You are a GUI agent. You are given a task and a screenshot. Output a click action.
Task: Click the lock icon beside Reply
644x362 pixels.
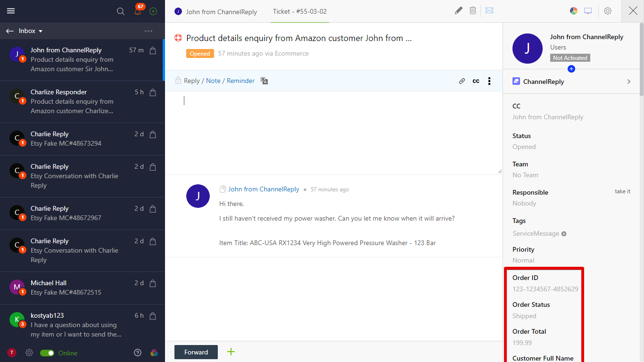click(x=178, y=81)
